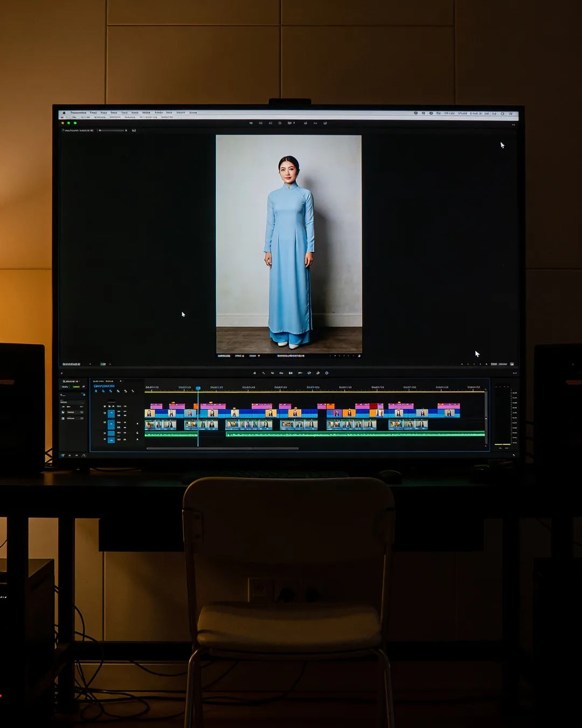Select the second thumbnail item in left project panel list
582x728 pixels.
click(73, 418)
